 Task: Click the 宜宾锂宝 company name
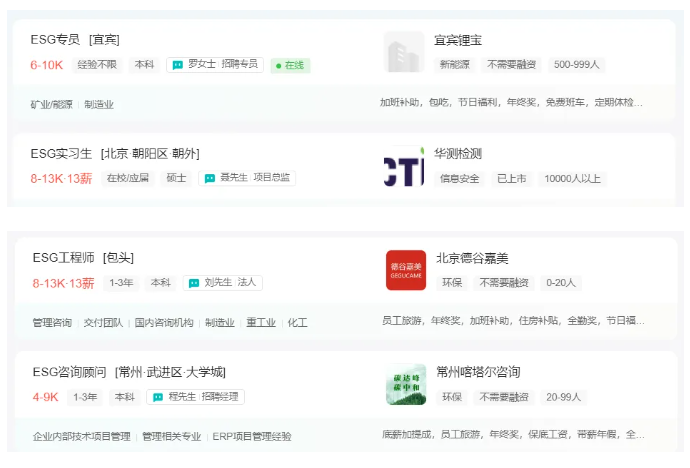(x=458, y=40)
